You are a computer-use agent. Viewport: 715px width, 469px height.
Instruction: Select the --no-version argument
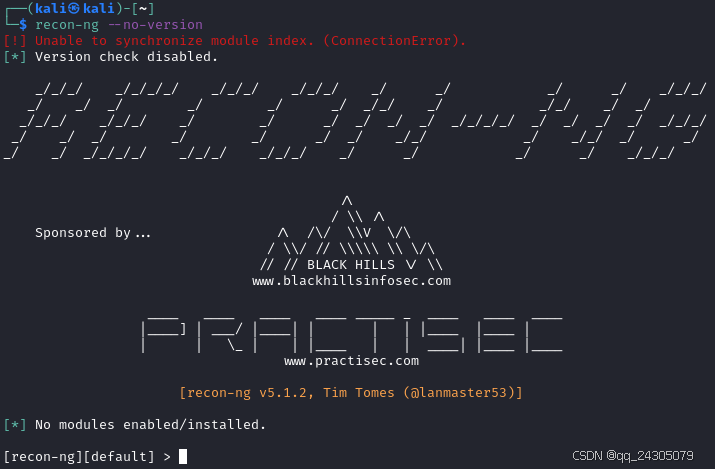click(155, 25)
